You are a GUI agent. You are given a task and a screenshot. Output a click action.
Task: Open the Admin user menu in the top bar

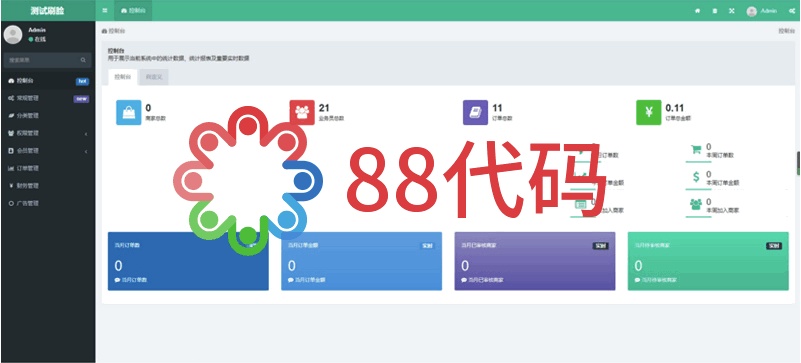pyautogui.click(x=762, y=11)
